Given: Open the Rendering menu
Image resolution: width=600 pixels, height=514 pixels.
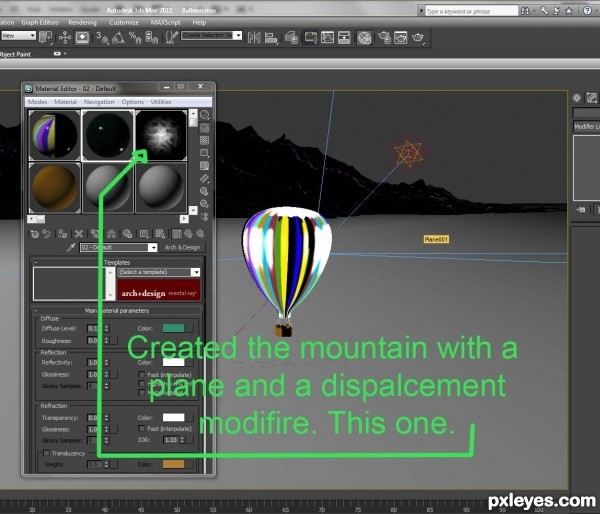Looking at the screenshot, I should point(83,23).
